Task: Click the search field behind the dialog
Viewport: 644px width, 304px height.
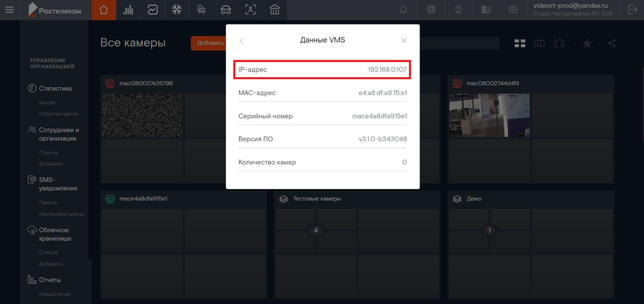Action: click(x=459, y=43)
